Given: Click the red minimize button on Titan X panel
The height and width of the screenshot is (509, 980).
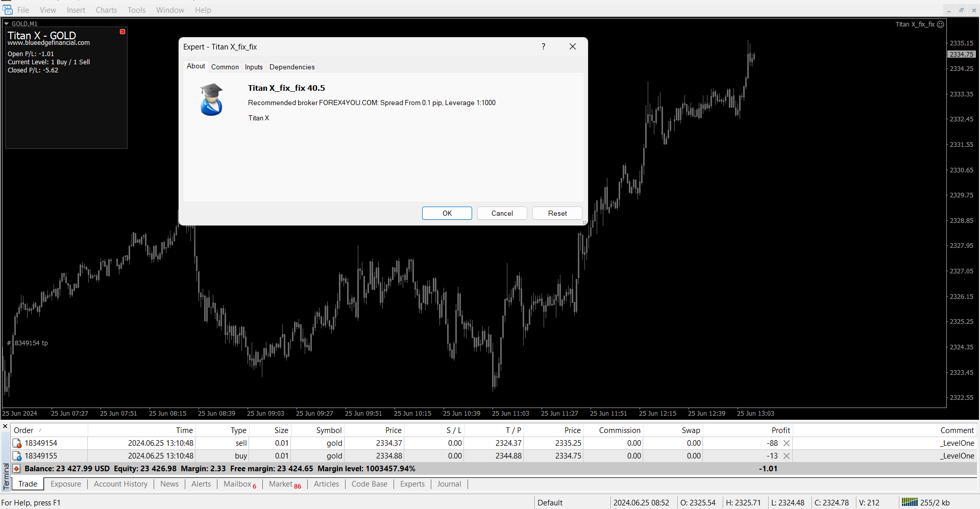Looking at the screenshot, I should click(x=122, y=32).
